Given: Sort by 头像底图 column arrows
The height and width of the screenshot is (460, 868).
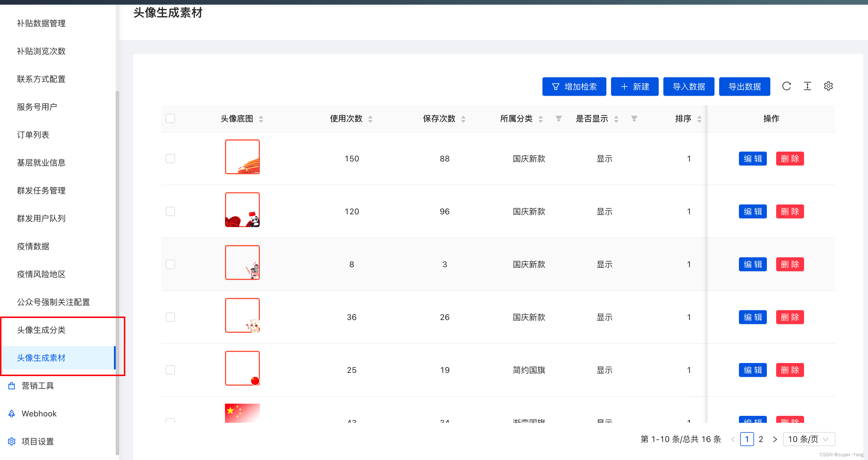Looking at the screenshot, I should pos(261,119).
